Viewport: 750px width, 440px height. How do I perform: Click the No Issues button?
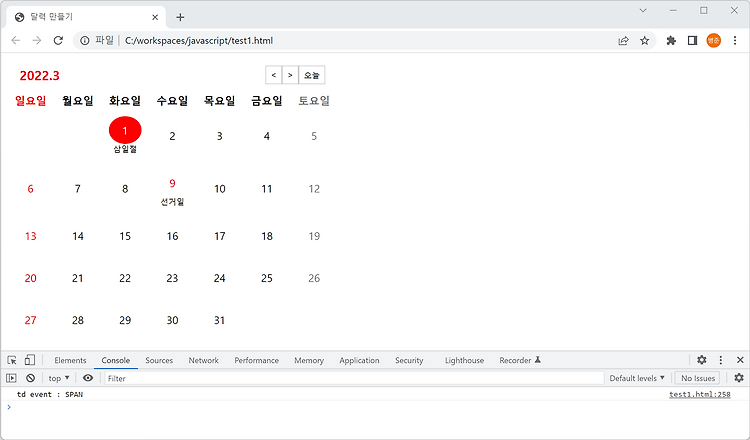pos(697,378)
